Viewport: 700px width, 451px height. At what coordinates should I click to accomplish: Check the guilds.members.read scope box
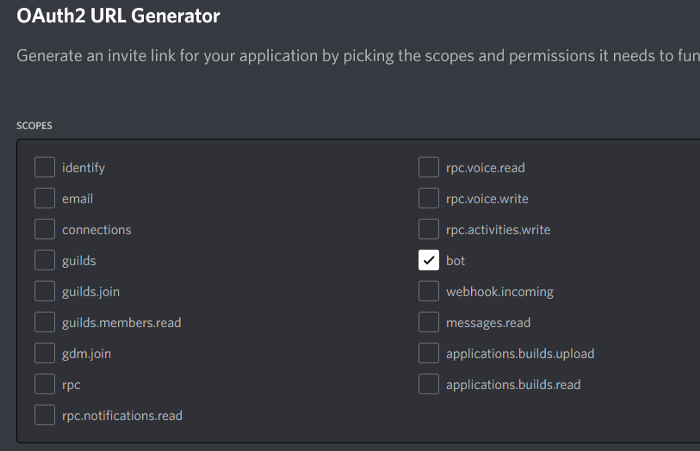(x=44, y=323)
